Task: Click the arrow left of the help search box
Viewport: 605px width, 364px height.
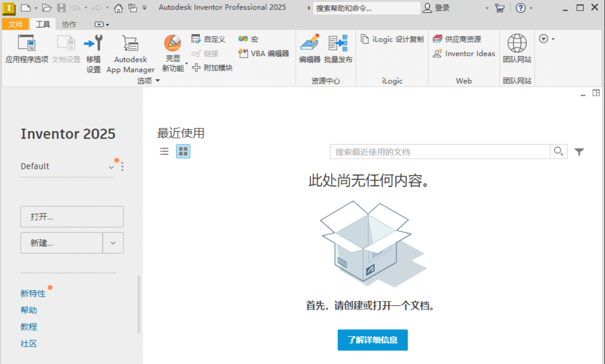Action: (309, 8)
